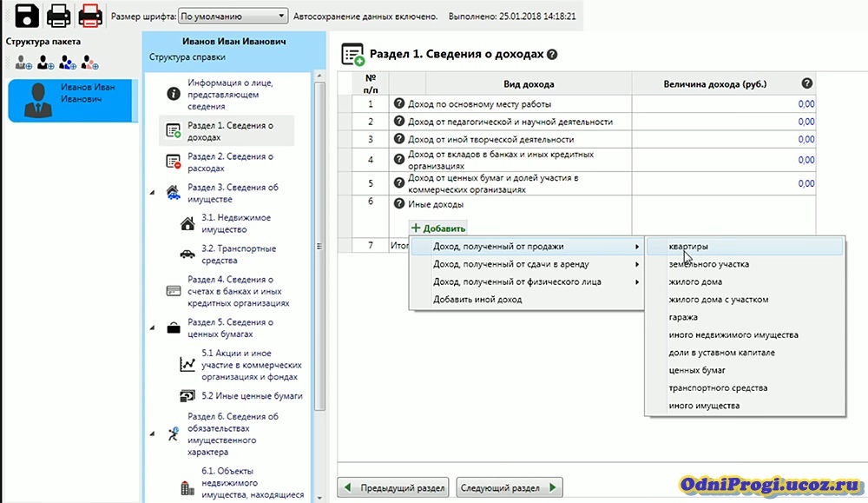Choose жилого дома in the submenu

click(745, 282)
